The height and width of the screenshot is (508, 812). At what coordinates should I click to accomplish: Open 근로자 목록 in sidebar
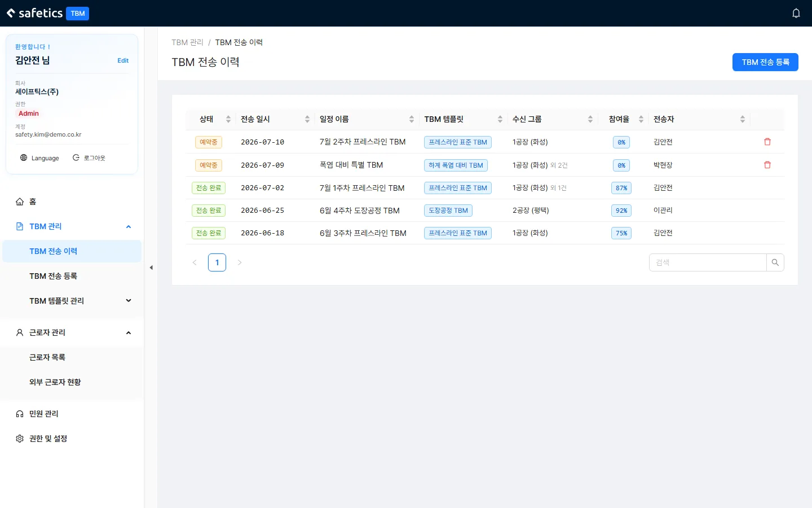click(72, 357)
